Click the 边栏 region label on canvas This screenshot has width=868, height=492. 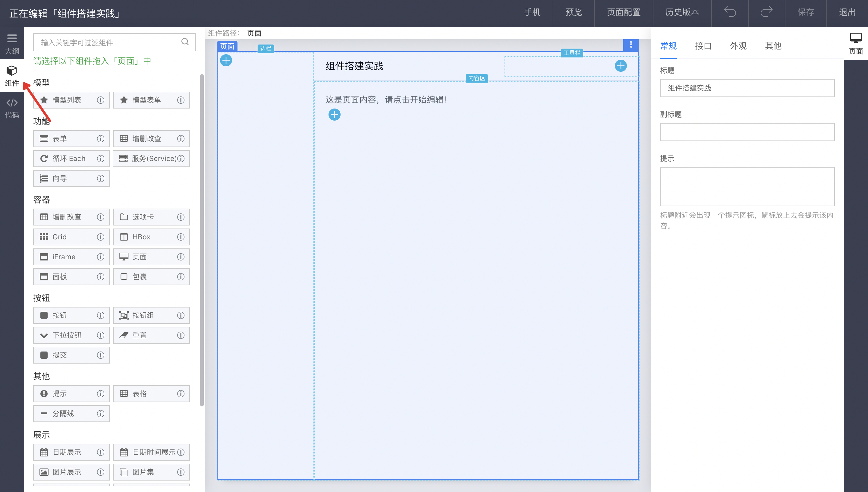pos(266,49)
